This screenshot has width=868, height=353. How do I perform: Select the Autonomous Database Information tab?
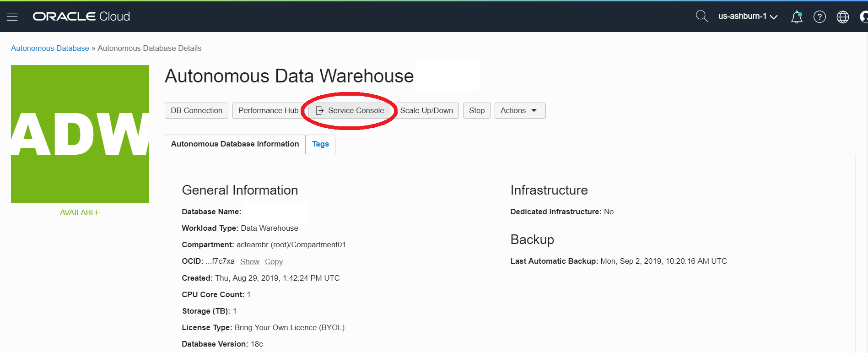tap(235, 144)
